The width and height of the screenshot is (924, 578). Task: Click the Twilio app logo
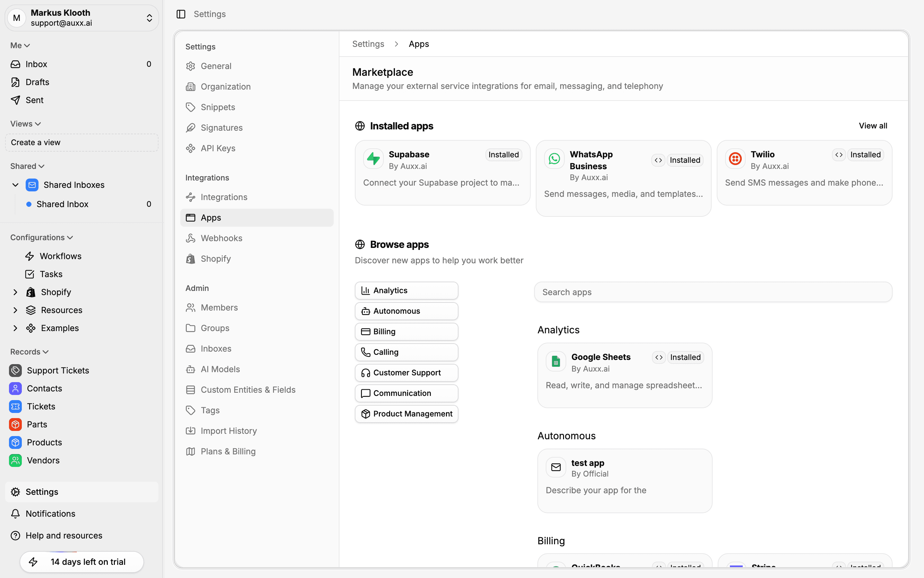point(735,159)
